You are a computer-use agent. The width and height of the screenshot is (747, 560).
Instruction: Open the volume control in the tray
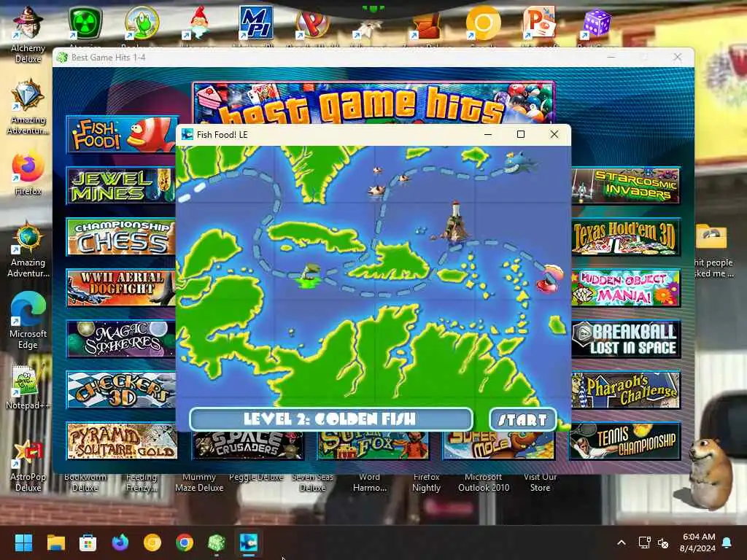(x=662, y=542)
